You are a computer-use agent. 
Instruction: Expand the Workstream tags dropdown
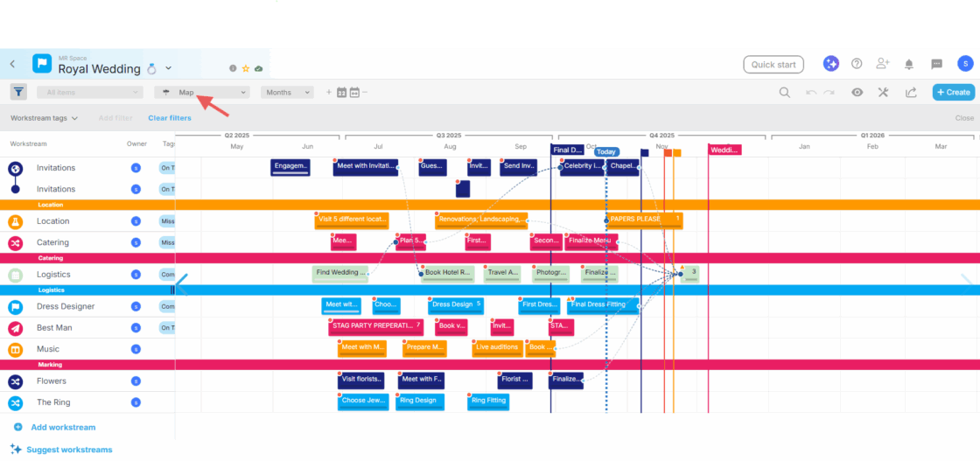point(44,118)
